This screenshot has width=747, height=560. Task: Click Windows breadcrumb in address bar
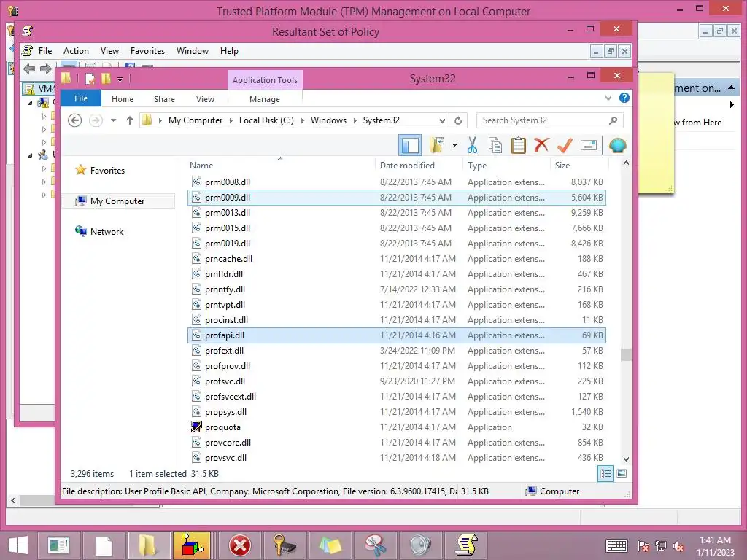pyautogui.click(x=328, y=120)
